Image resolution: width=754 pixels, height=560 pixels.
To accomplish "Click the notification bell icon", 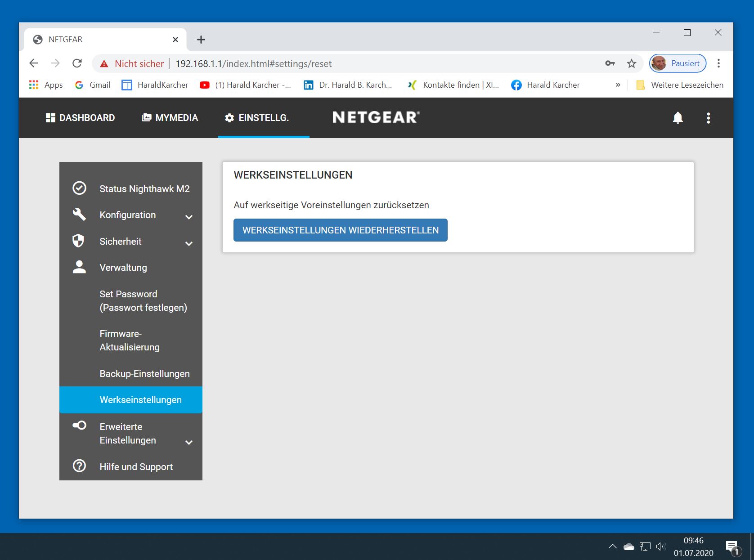I will [678, 118].
